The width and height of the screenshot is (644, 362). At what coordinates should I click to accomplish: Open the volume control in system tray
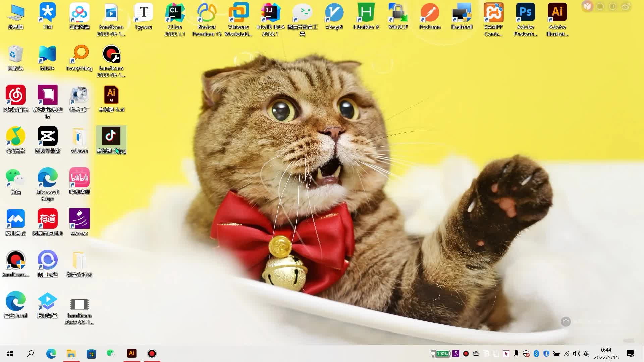pyautogui.click(x=576, y=354)
